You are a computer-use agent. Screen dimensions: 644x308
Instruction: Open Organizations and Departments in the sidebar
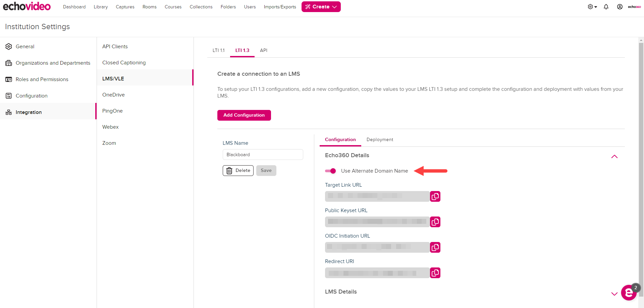click(48, 63)
